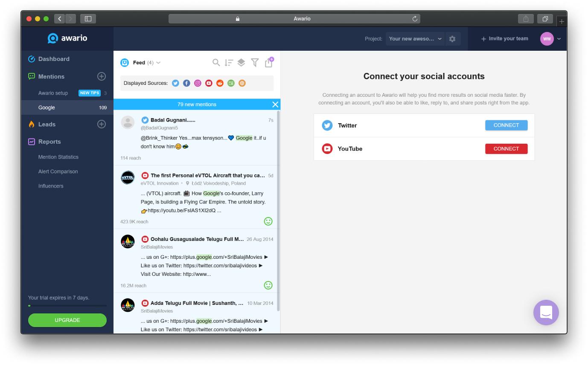Viewport: 588px width, 365px height.
Task: Show all Safari tabs overview
Action: pos(545,19)
